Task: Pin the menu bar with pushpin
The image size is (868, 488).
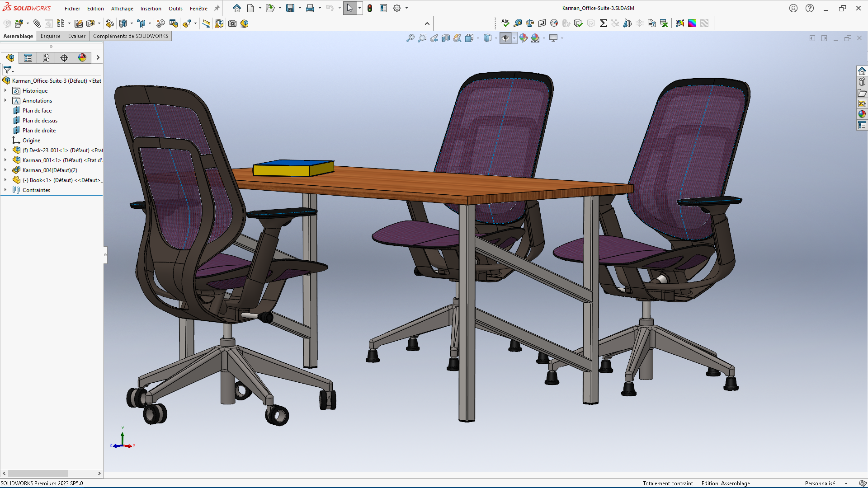Action: click(x=217, y=8)
